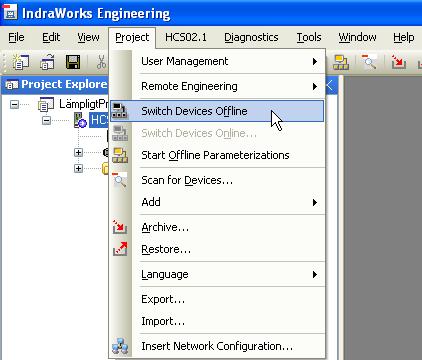Open the Edit menu
This screenshot has width=422, height=360.
[x=51, y=37]
